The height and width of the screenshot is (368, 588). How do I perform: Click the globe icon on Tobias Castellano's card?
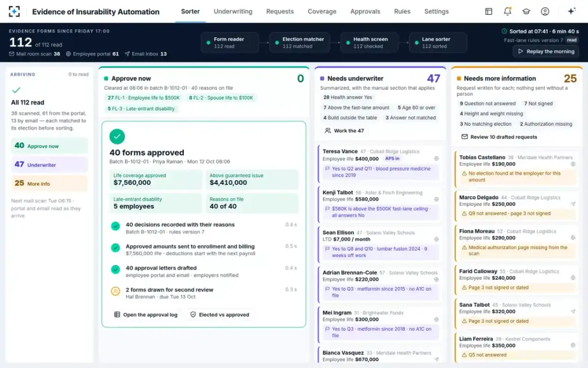[573, 164]
